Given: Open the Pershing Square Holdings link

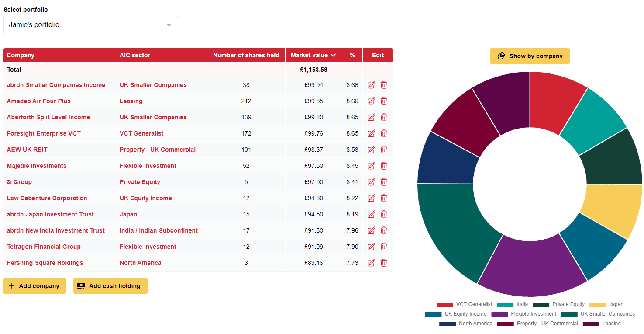Looking at the screenshot, I should tap(45, 263).
